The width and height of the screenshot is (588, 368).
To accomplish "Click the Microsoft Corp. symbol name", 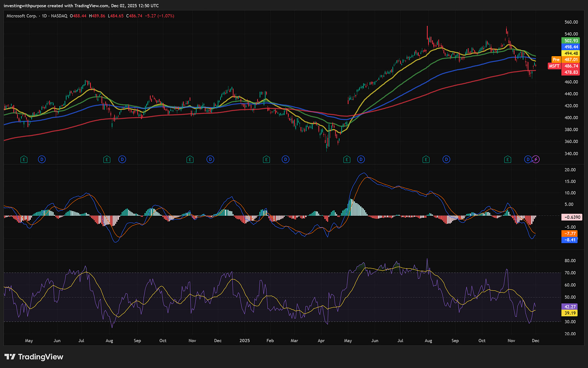I will coord(22,16).
